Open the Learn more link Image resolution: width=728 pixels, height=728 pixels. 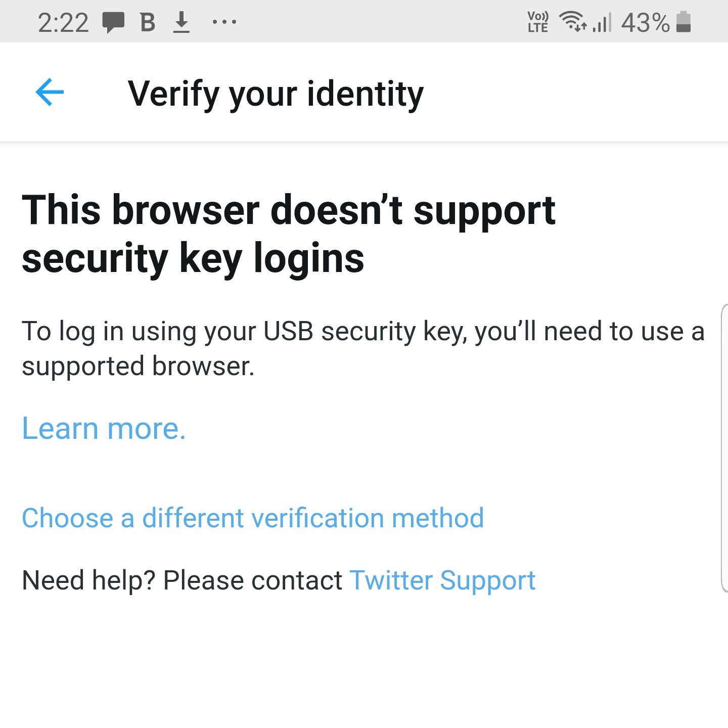[x=104, y=429]
